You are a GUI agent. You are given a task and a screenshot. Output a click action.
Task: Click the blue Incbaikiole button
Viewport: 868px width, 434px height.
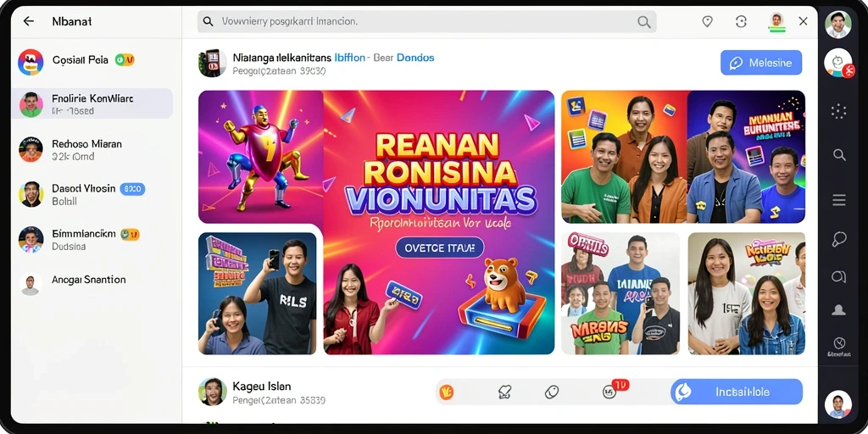tap(737, 392)
